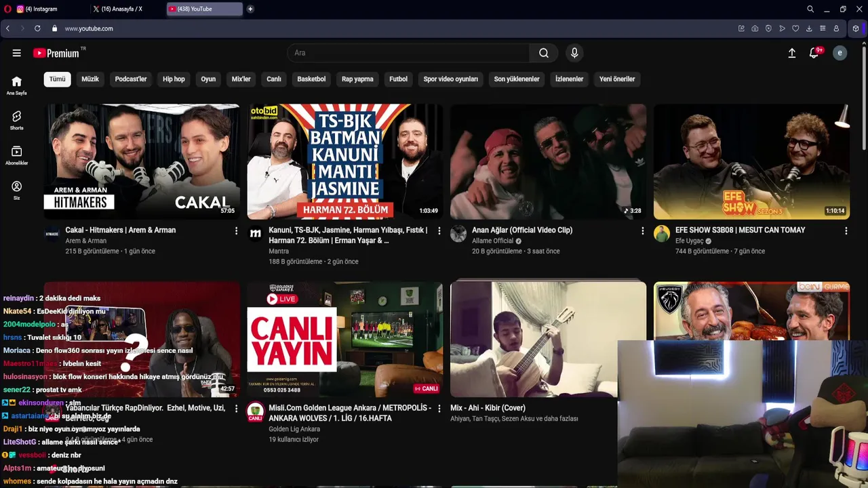Click the Opera menu logo
The height and width of the screenshot is (488, 868).
click(7, 9)
